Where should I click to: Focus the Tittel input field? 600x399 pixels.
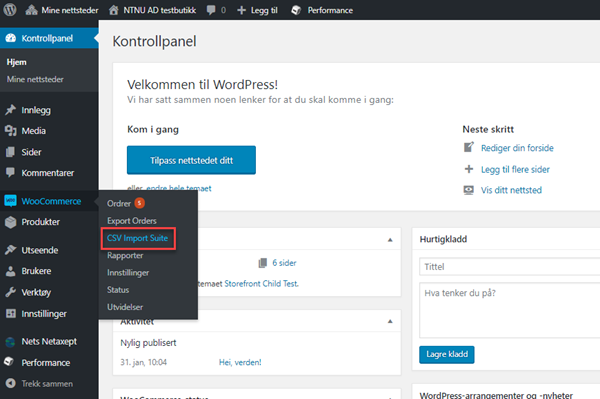click(510, 267)
